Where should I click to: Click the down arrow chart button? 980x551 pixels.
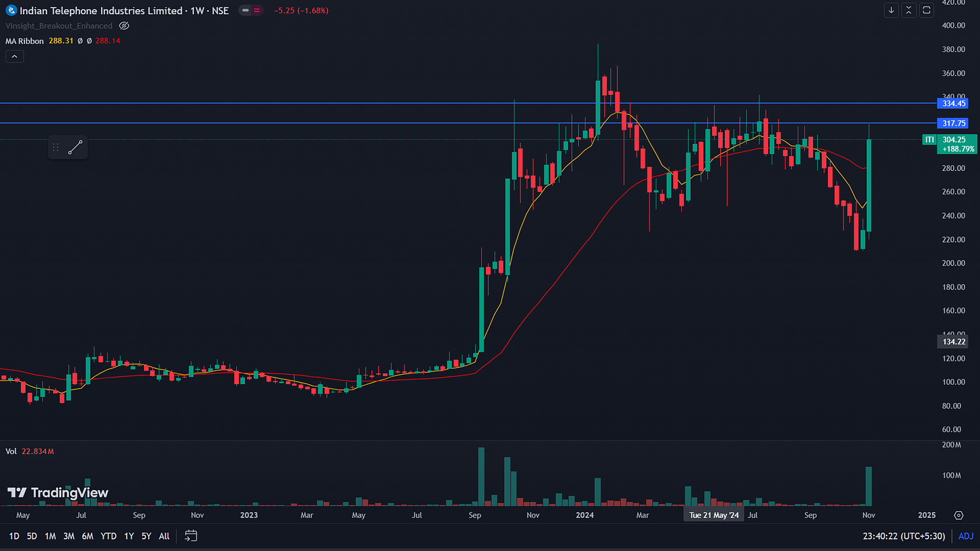pyautogui.click(x=892, y=10)
